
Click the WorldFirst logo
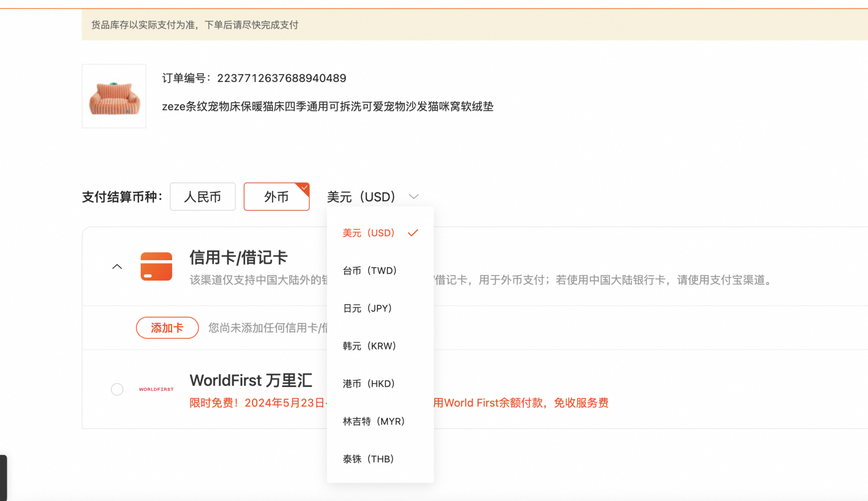click(156, 389)
